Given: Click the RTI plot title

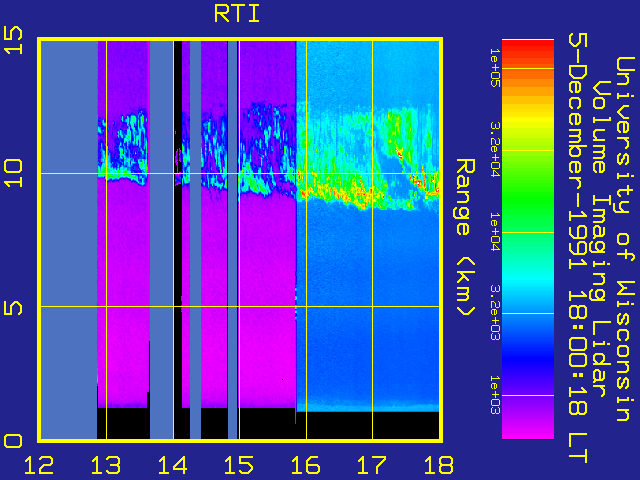Looking at the screenshot, I should (x=237, y=14).
